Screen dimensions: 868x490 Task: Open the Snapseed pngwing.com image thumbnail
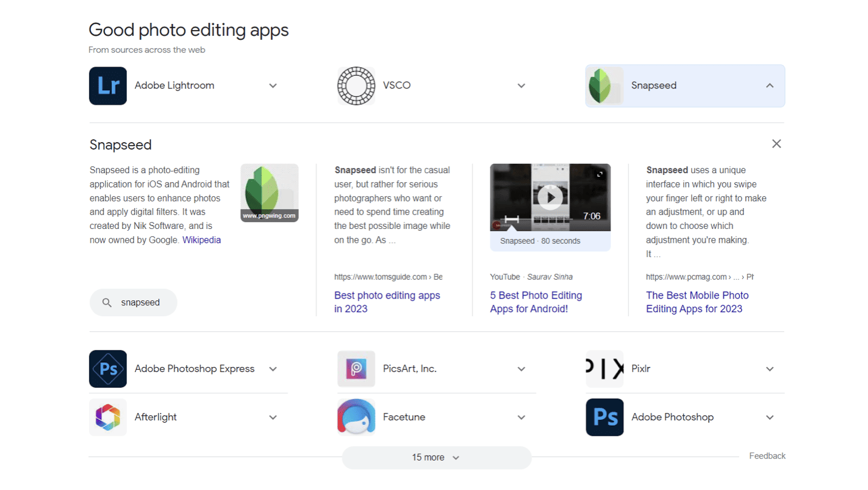pyautogui.click(x=269, y=193)
